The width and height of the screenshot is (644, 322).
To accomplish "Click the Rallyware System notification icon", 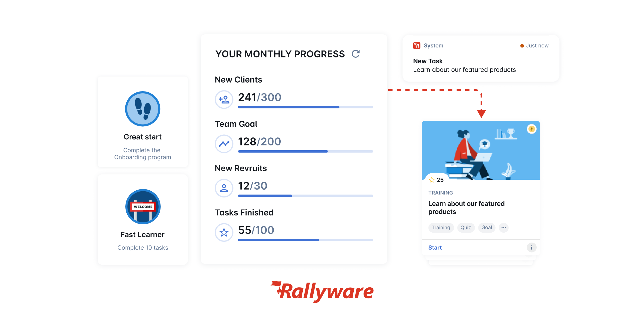I will [x=417, y=46].
